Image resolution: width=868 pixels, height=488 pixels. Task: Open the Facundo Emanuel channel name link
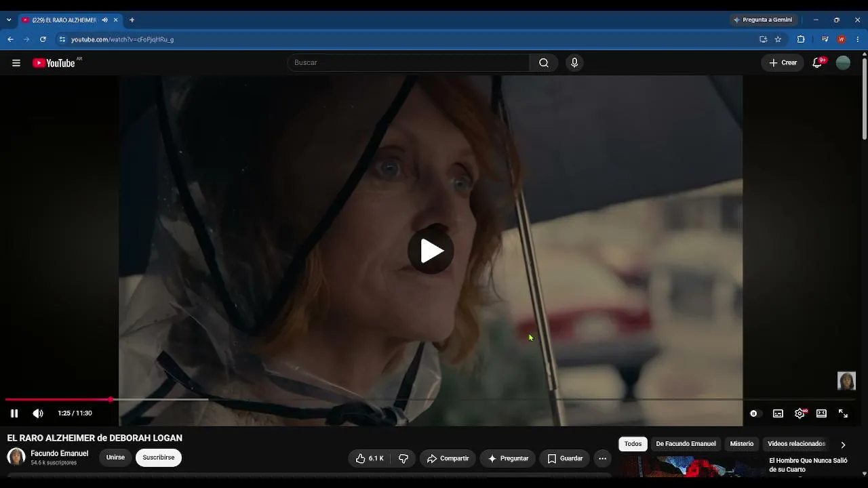(60, 453)
